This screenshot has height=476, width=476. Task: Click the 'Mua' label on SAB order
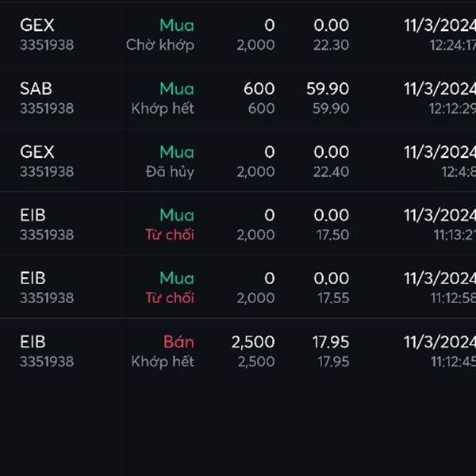pos(177,89)
